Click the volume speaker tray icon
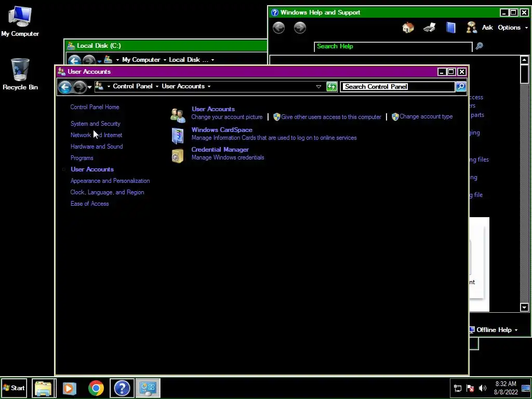 click(483, 388)
